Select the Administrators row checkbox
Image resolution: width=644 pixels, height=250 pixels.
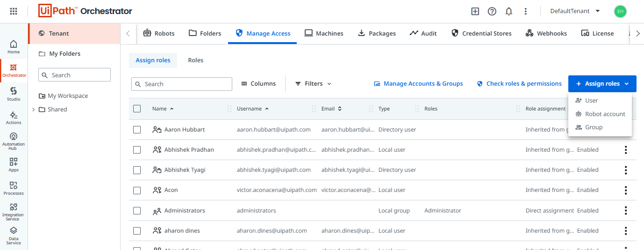pyautogui.click(x=137, y=211)
